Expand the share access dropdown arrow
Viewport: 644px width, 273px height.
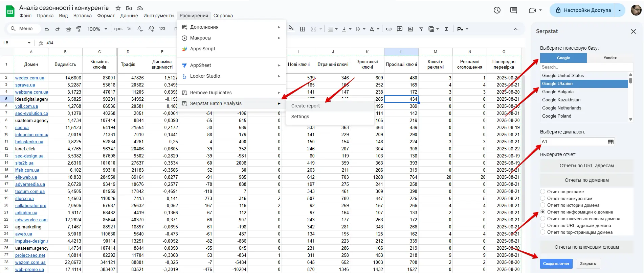620,10
